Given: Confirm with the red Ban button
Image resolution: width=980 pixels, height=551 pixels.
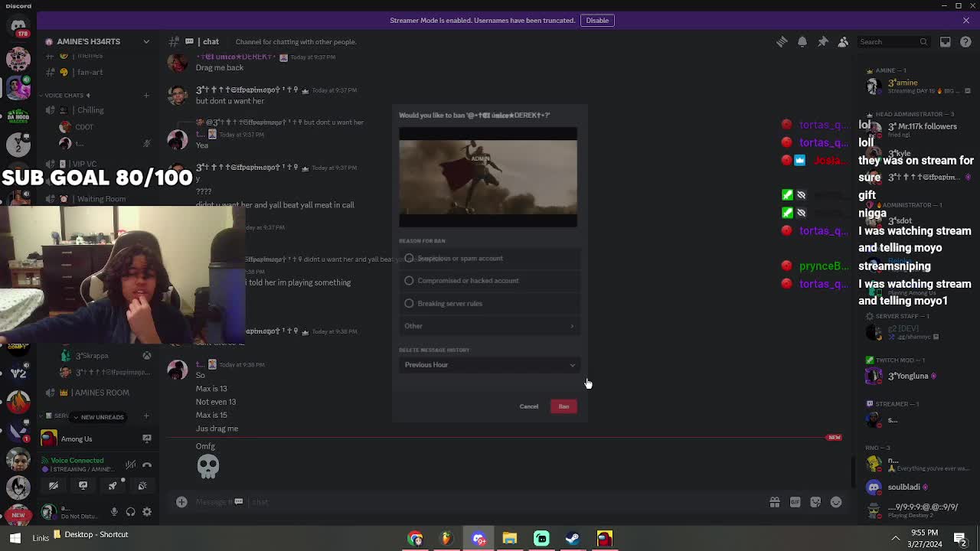Looking at the screenshot, I should tap(563, 406).
